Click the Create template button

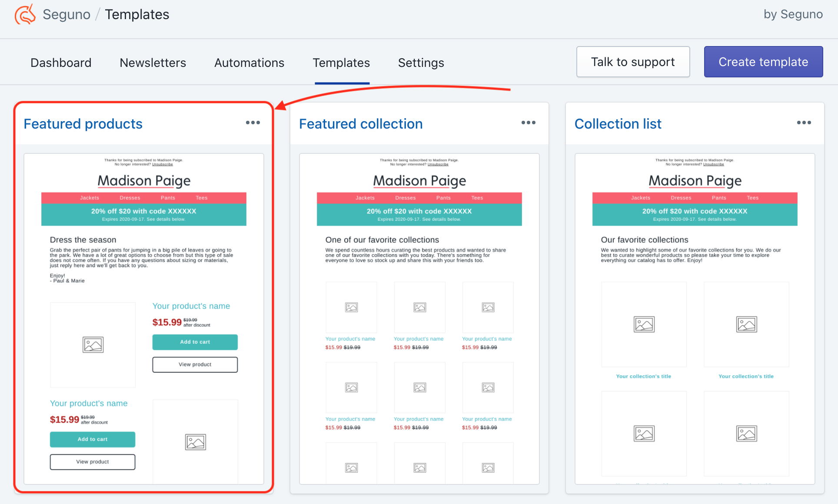pyautogui.click(x=763, y=62)
